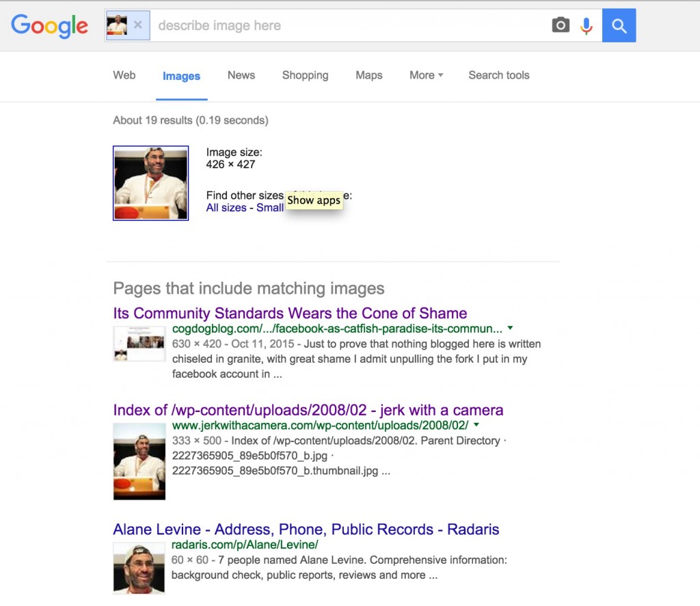
Task: Open Search tools
Action: [498, 75]
